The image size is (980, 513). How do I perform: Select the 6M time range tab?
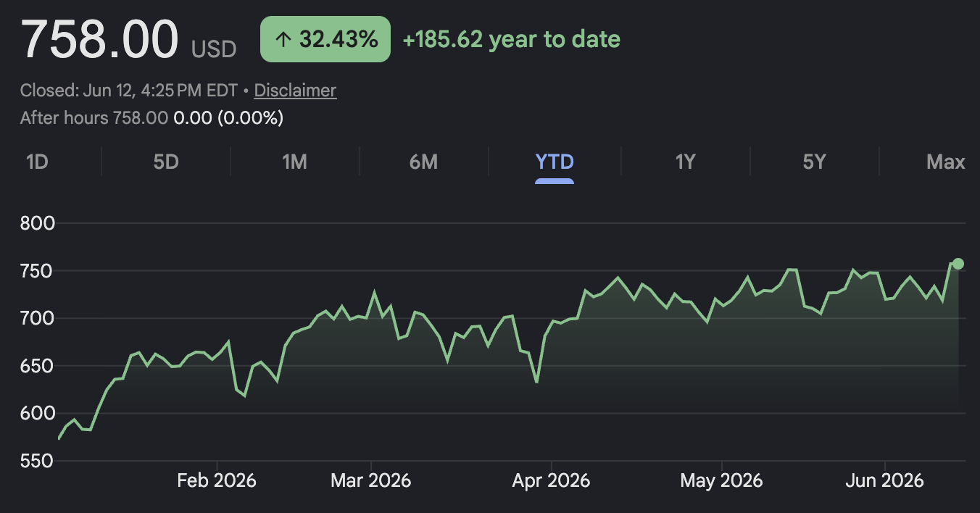tap(423, 162)
